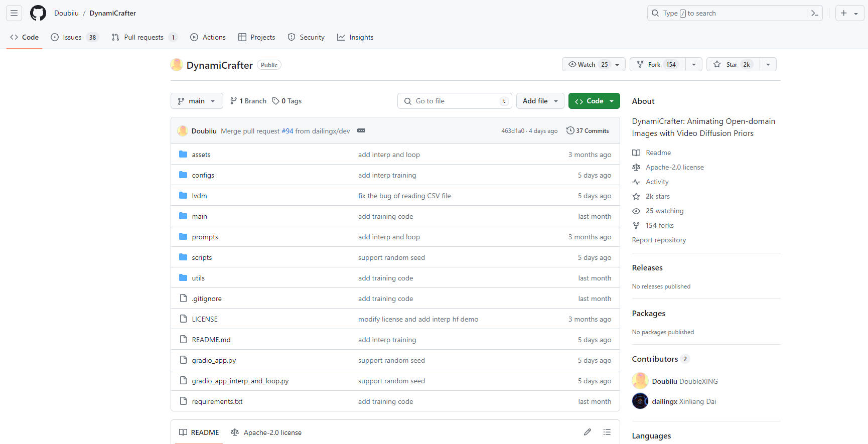Open the command palette icon
The width and height of the screenshot is (868, 444).
click(x=815, y=13)
